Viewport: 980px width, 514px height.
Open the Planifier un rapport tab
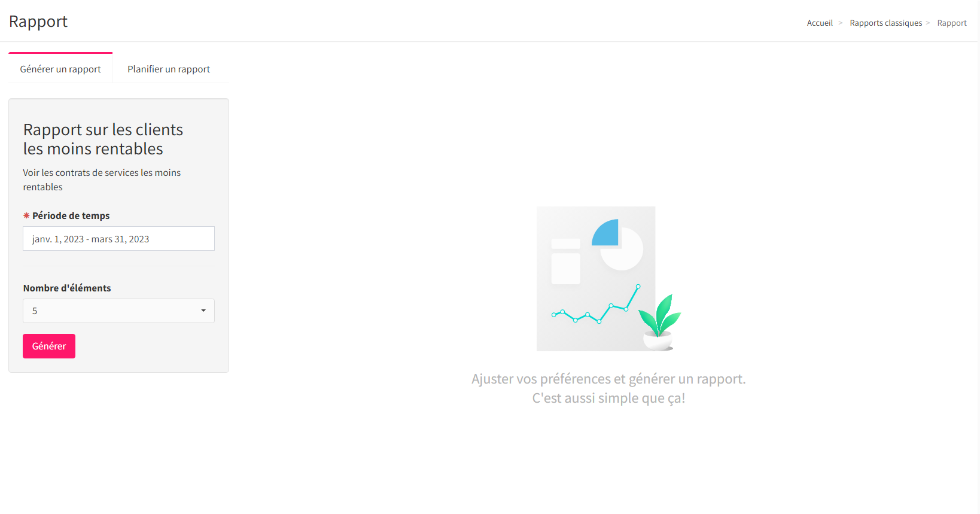point(169,69)
